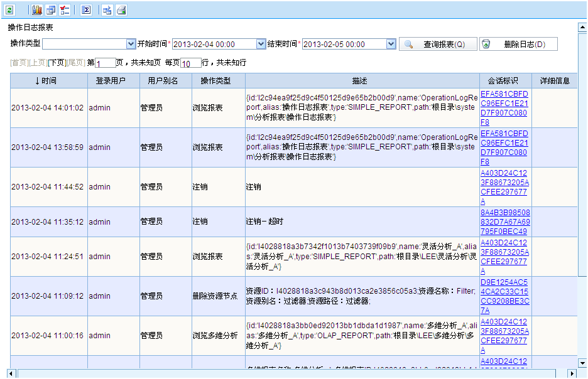Click the 会话标识 column header
This screenshot has width=588, height=379.
pos(506,80)
